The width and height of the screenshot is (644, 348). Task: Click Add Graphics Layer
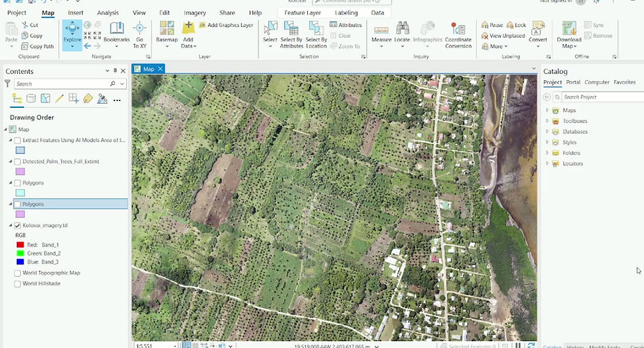[226, 25]
